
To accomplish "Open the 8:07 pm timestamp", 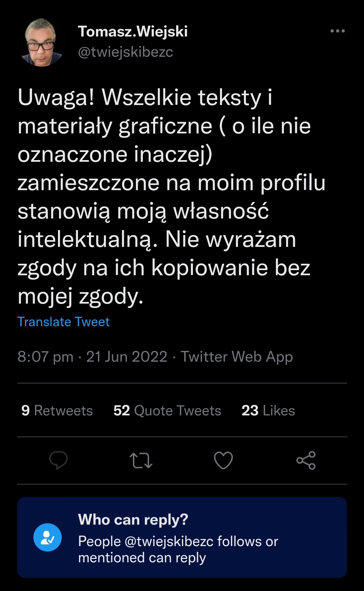I will pyautogui.click(x=45, y=357).
